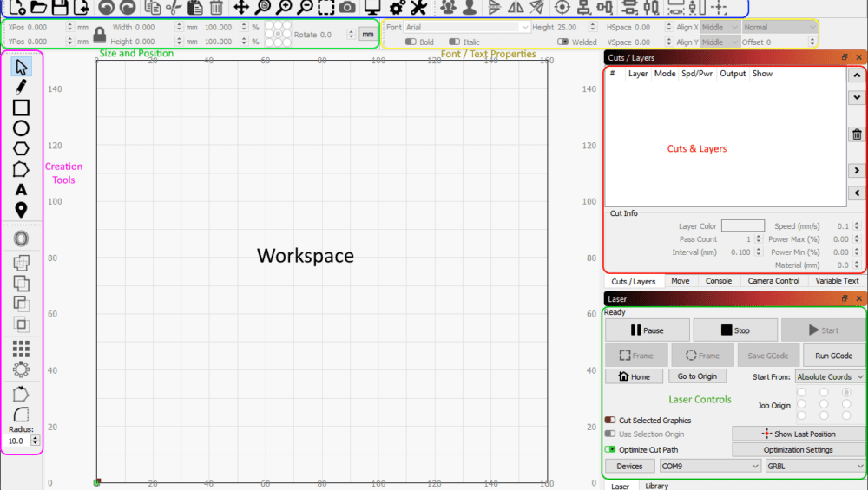Screen dimensions: 868x490
Task: Click the Save floppy disk icon
Action: point(60,7)
